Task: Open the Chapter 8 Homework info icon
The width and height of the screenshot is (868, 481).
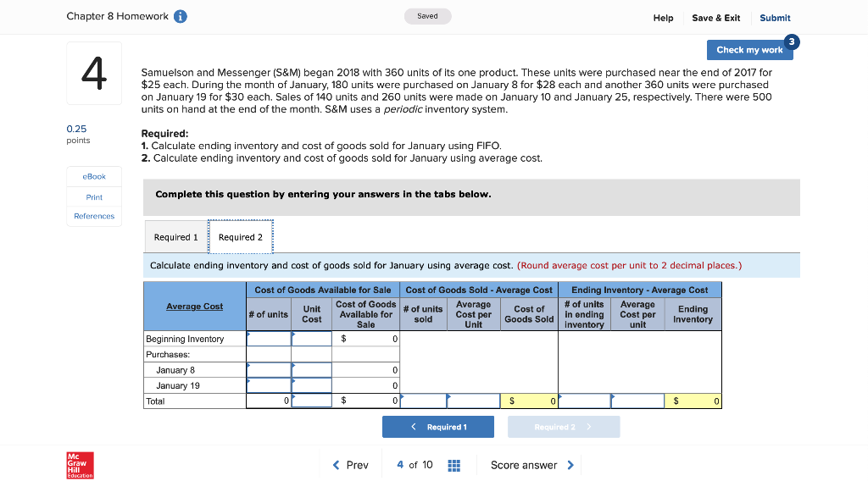Action: pyautogui.click(x=181, y=17)
